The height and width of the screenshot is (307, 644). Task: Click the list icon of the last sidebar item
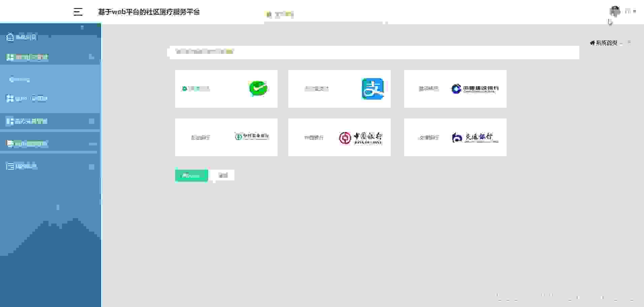(x=10, y=166)
